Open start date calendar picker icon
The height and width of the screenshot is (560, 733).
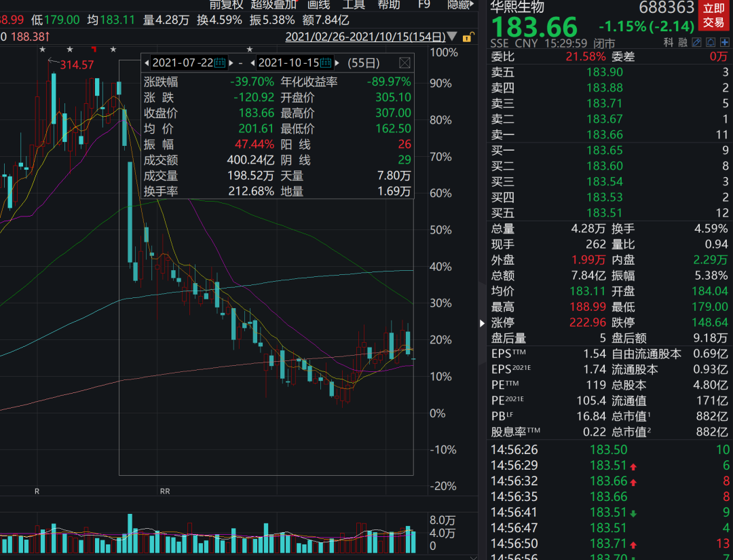coord(220,63)
